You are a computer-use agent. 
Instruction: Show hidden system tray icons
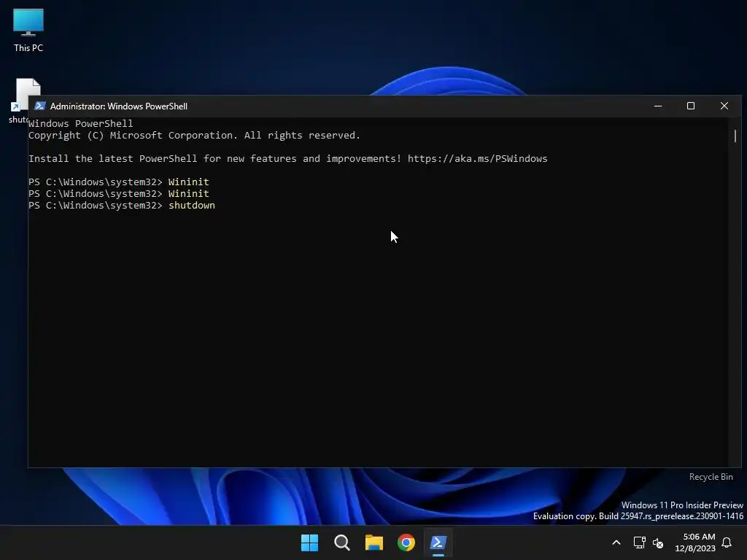point(616,542)
